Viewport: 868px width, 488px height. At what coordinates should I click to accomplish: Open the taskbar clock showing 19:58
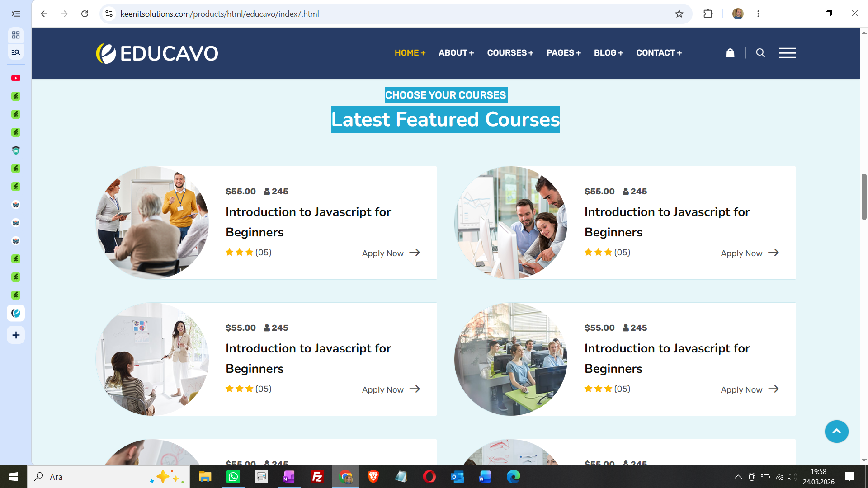coord(818,477)
